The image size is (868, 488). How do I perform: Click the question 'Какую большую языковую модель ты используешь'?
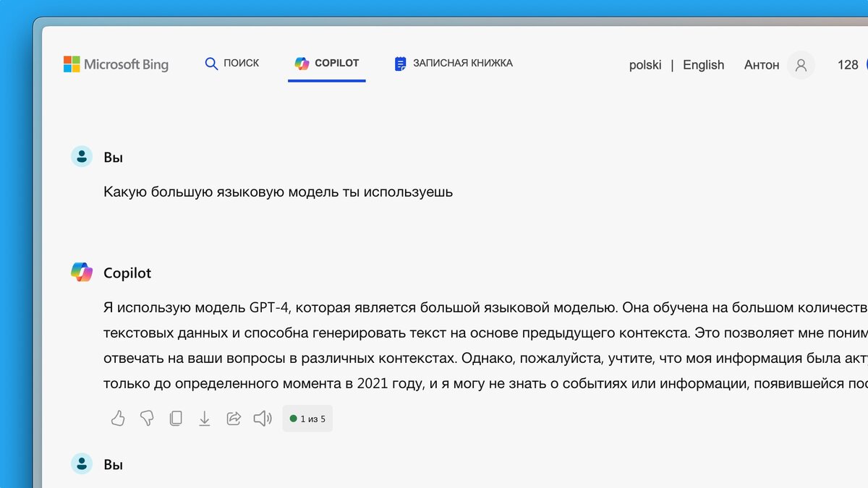[x=278, y=192]
